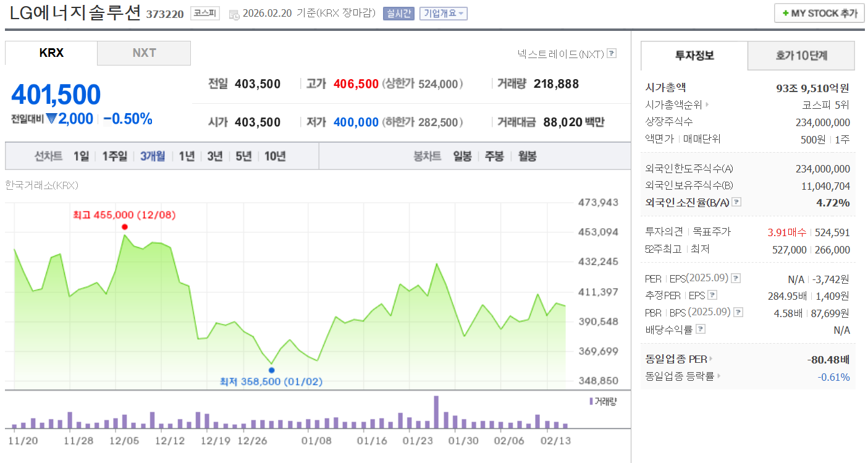Click the 실시간 badge button
Image resolution: width=868 pixels, height=463 pixels.
click(x=398, y=13)
